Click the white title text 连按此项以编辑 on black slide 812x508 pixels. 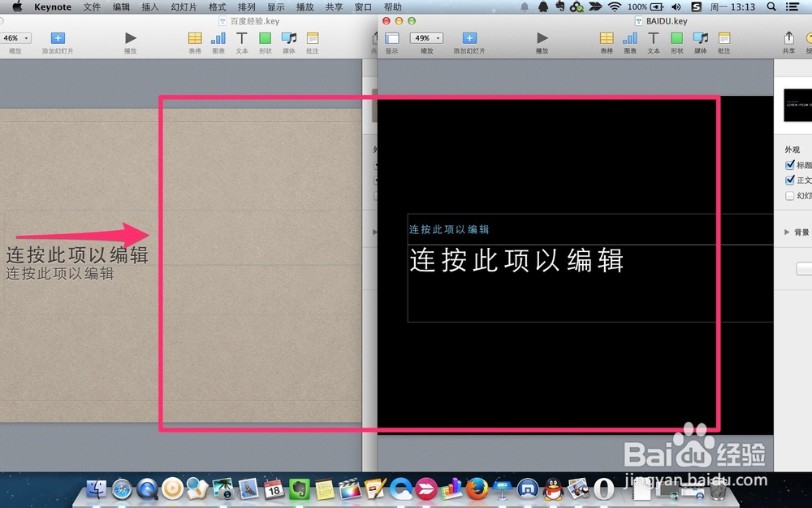pos(516,260)
